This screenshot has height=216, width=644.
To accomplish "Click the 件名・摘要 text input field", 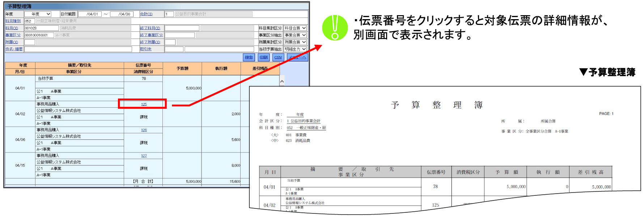I will tap(78, 49).
